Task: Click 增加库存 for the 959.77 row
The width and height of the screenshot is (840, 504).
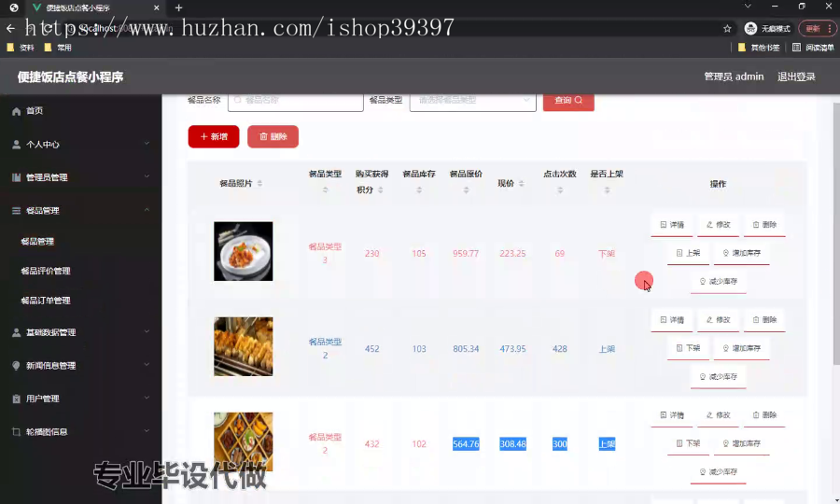Action: 741,253
